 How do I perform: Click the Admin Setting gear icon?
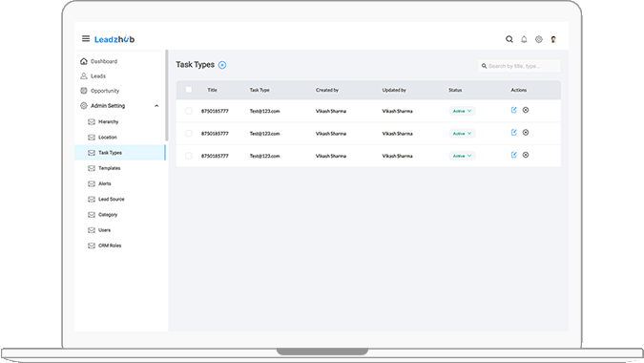point(84,106)
